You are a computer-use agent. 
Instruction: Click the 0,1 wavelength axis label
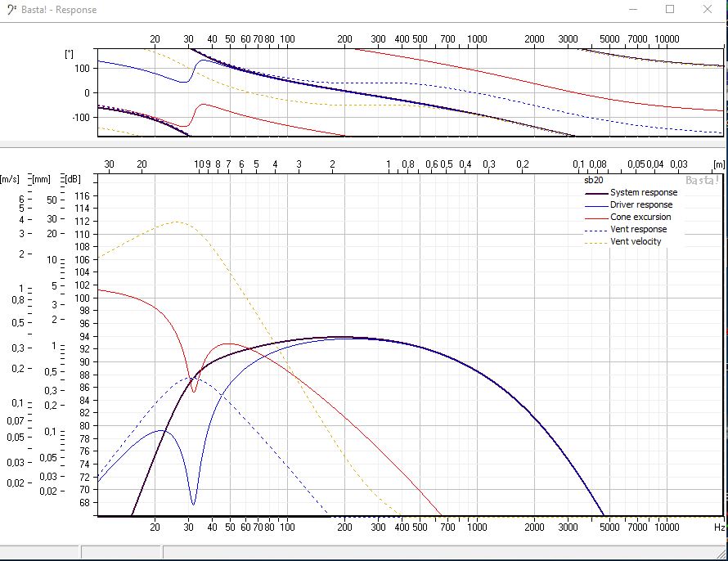tap(578, 164)
